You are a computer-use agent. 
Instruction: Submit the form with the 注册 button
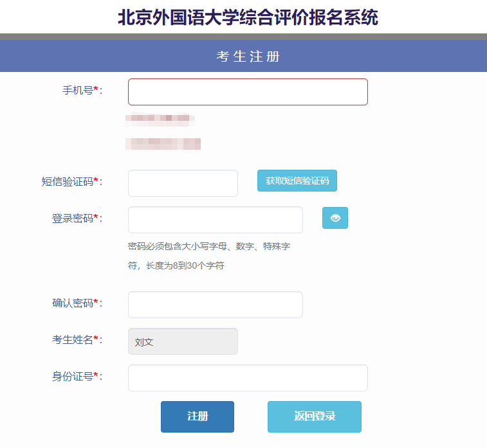[197, 417]
